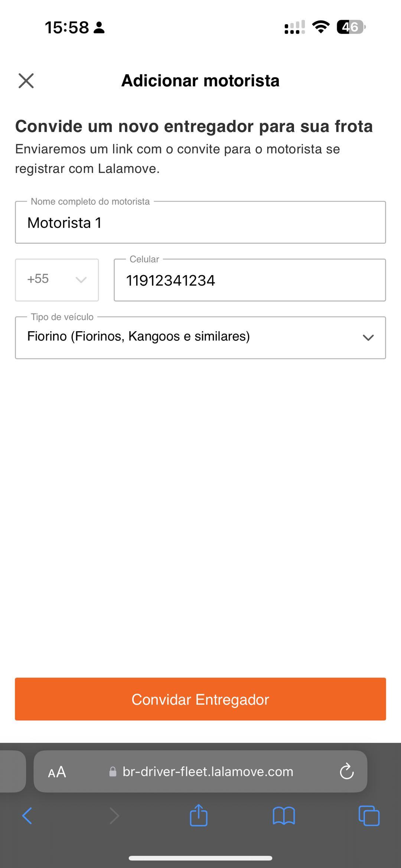Focus the Celular phone number field
The width and height of the screenshot is (401, 868).
(250, 280)
